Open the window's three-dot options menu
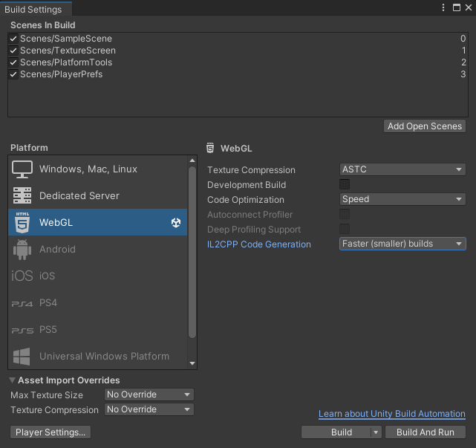 [444, 7]
